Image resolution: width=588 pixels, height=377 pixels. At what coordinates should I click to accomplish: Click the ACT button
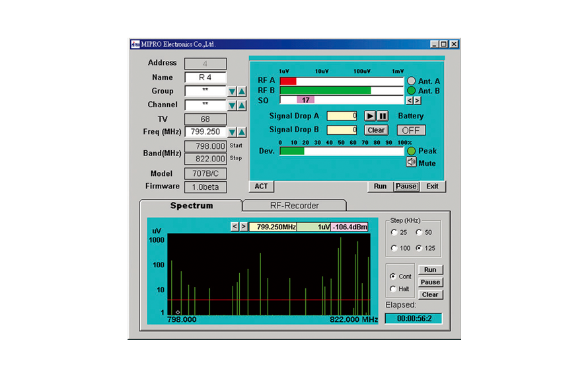click(262, 187)
